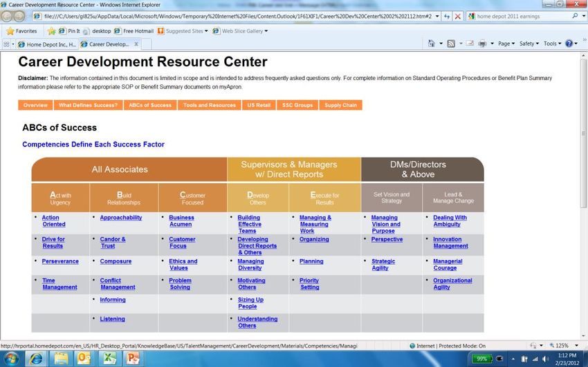Screen dimensions: 588x367
Task: Open the Sizing Up People link
Action: click(x=250, y=303)
